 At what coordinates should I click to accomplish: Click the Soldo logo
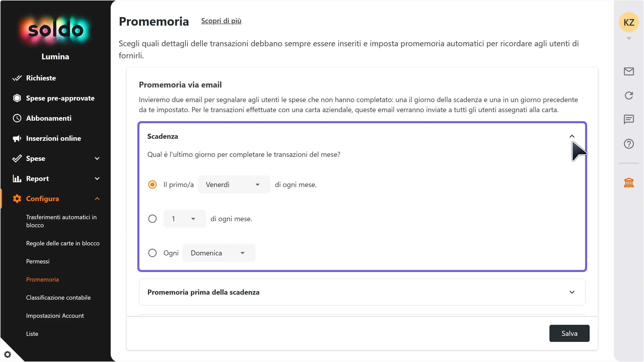point(55,30)
